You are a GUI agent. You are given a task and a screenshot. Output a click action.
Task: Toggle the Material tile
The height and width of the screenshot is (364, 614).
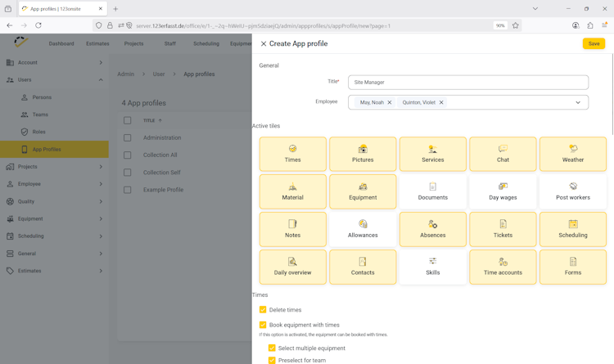pyautogui.click(x=292, y=191)
